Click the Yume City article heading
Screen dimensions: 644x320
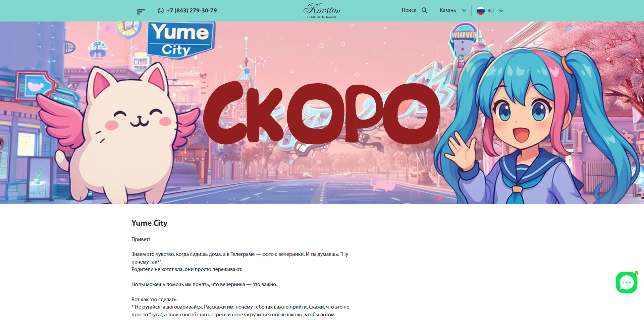(x=149, y=223)
